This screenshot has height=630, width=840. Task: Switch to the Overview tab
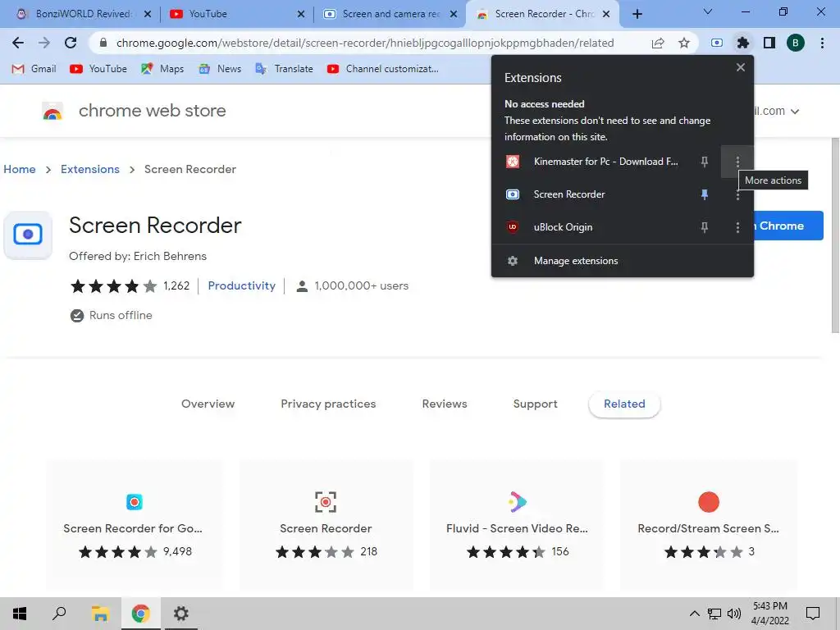[208, 404]
